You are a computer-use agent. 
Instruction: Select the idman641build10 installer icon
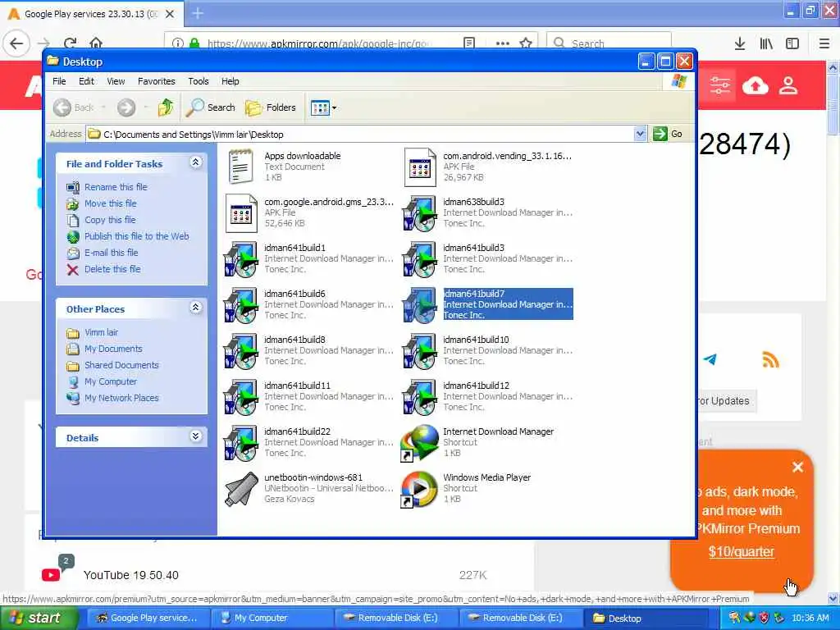click(419, 351)
